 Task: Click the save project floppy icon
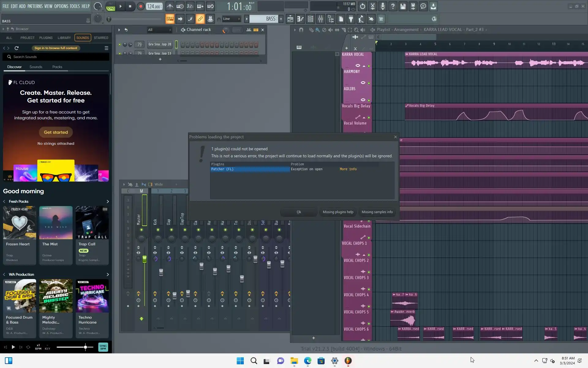pyautogui.click(x=403, y=6)
